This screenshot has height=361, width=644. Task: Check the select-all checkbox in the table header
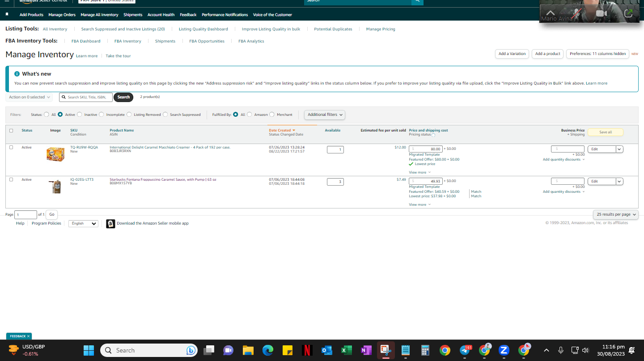[x=11, y=131]
